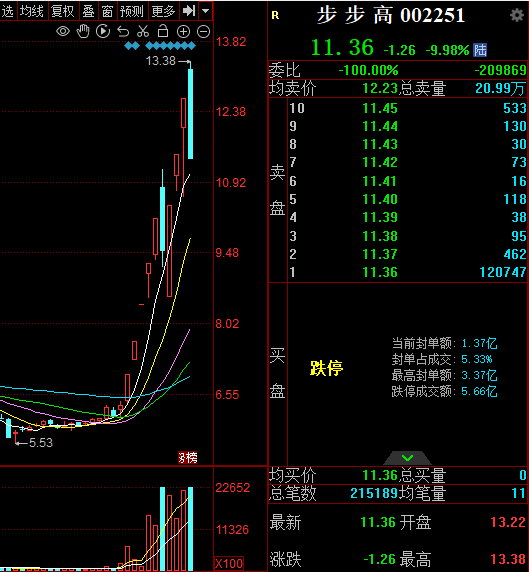Click the 榜 tag on the chart
Screen dimensions: 529x572
coord(188,457)
